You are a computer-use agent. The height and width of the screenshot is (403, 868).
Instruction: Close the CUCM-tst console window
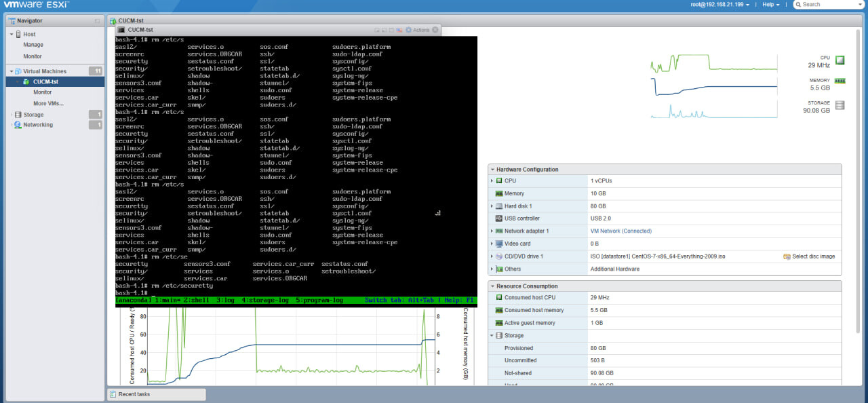[x=435, y=30]
